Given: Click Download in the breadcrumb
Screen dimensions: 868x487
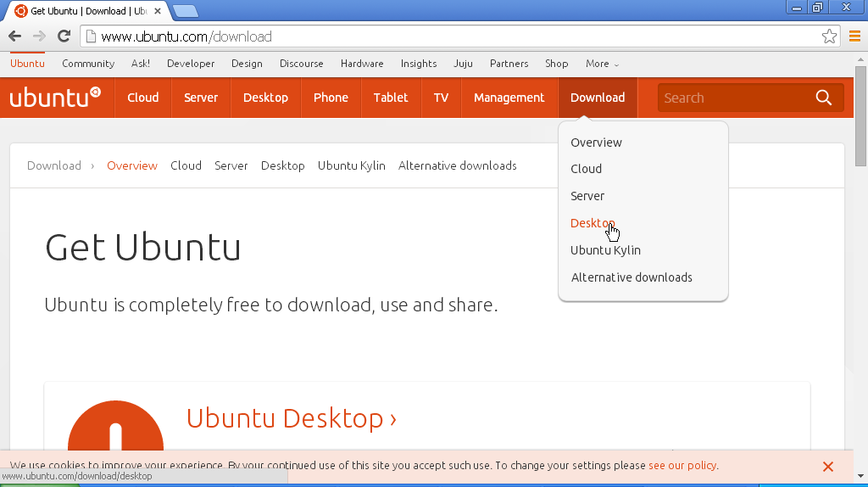Looking at the screenshot, I should (x=54, y=165).
